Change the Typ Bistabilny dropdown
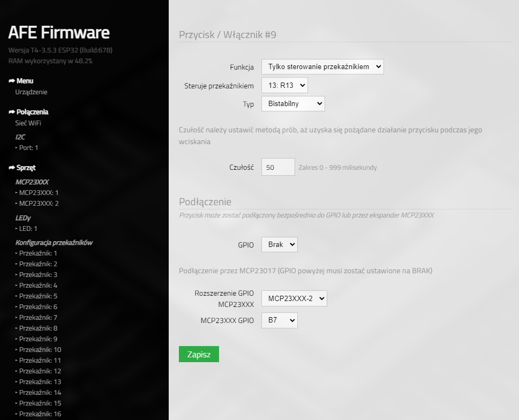 293,103
